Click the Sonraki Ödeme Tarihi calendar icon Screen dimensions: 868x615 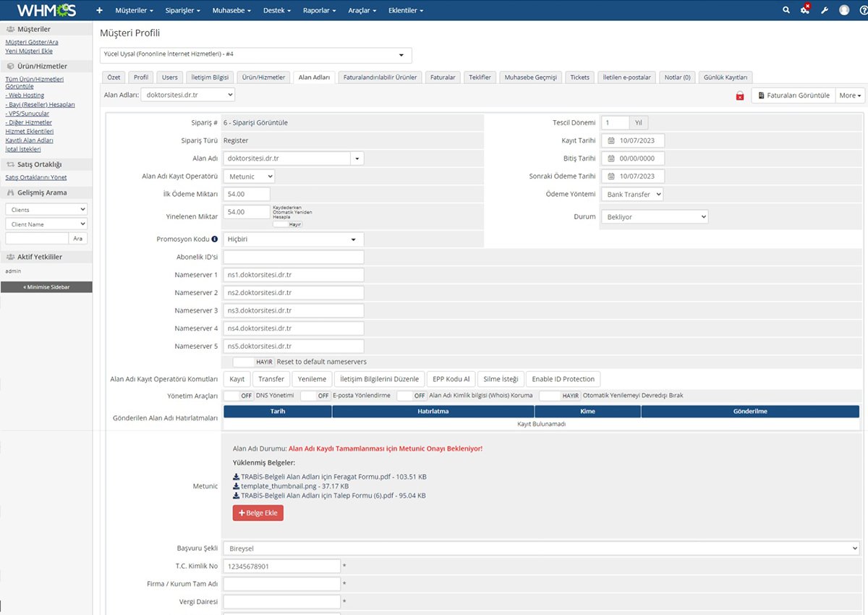point(610,176)
